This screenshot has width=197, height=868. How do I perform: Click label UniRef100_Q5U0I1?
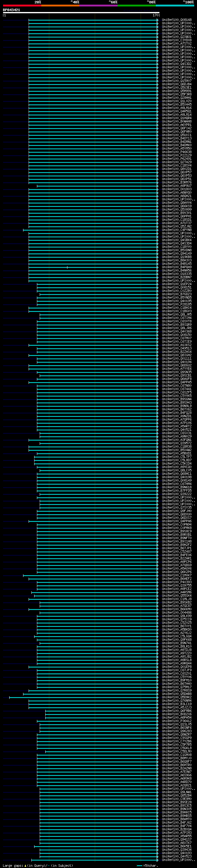(177, 135)
